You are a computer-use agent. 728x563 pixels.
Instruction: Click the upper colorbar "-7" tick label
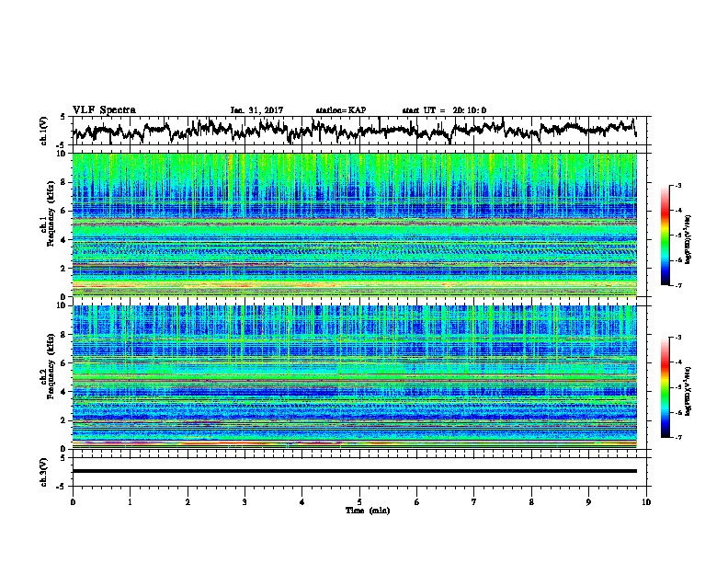(677, 285)
